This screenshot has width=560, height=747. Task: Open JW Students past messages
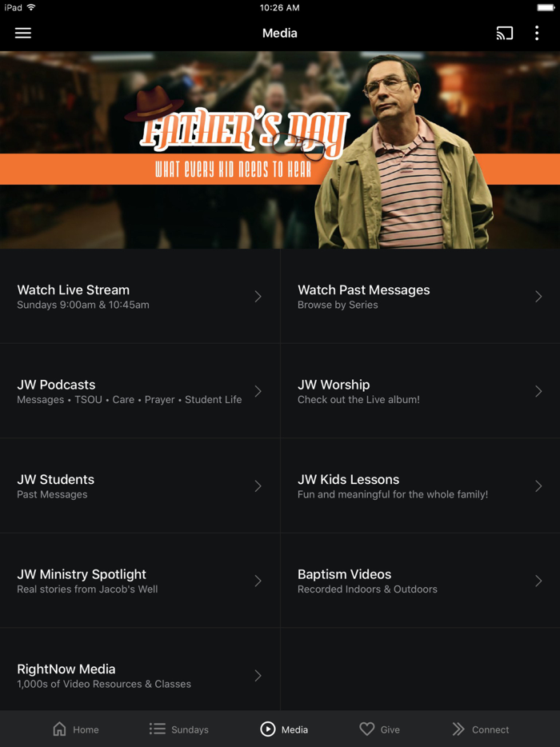(x=140, y=485)
